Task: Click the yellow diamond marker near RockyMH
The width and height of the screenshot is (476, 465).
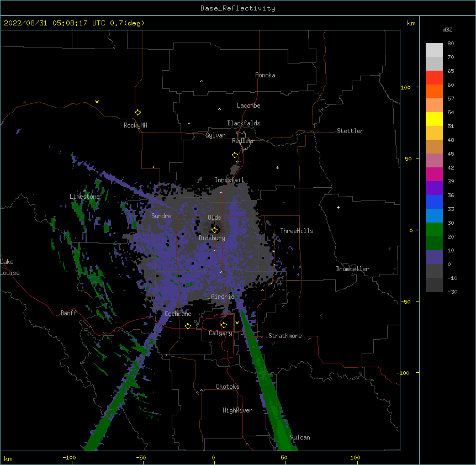Action: 137,113
